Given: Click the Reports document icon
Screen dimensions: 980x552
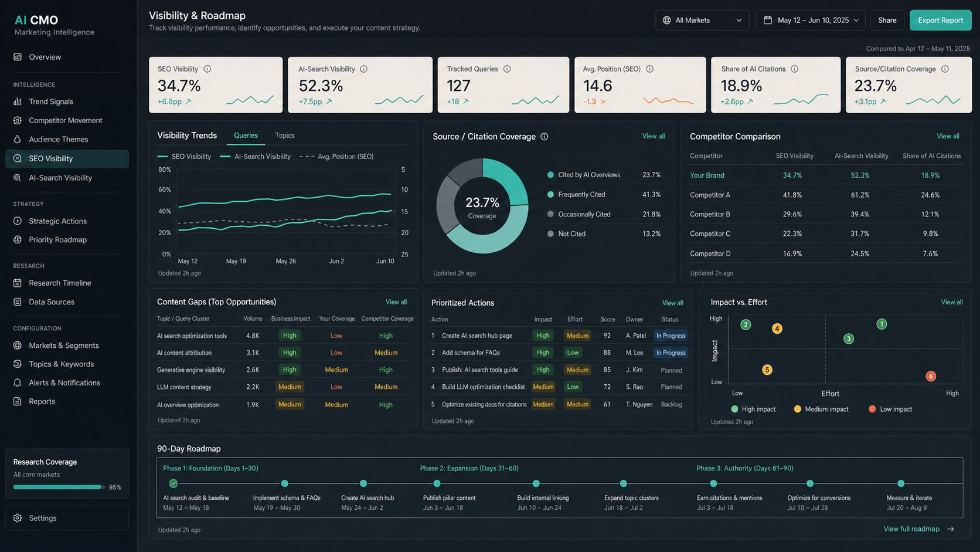Looking at the screenshot, I should (18, 401).
